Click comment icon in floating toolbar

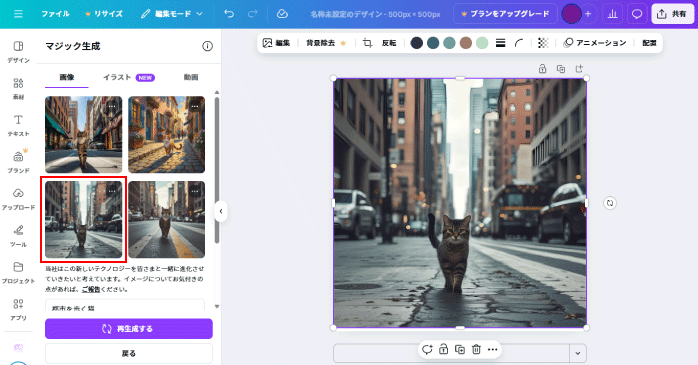click(x=427, y=349)
